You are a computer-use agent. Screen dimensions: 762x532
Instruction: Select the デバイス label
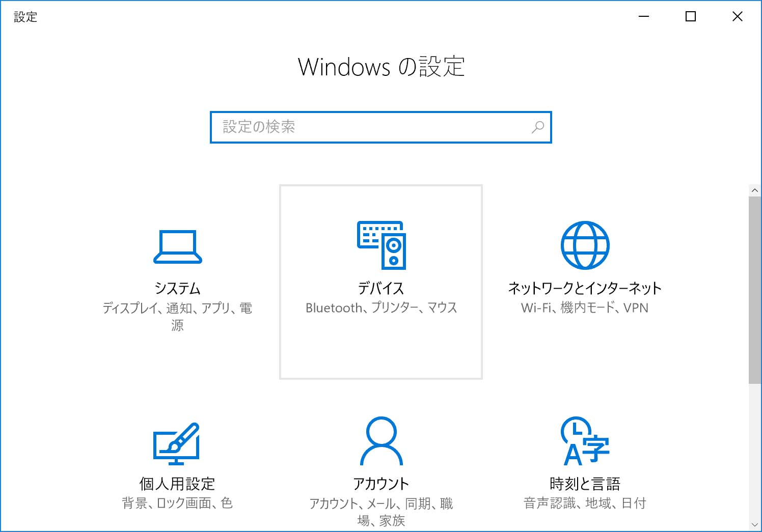[381, 288]
